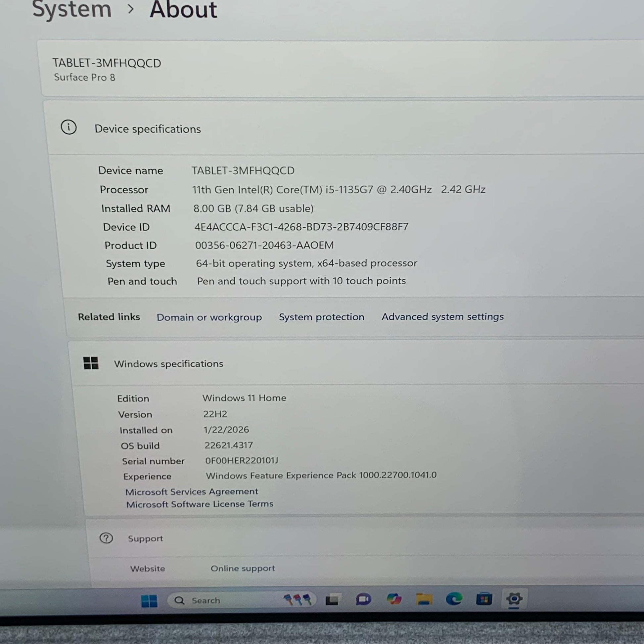Click the Online support link
Image resolution: width=644 pixels, height=644 pixels.
(x=243, y=568)
